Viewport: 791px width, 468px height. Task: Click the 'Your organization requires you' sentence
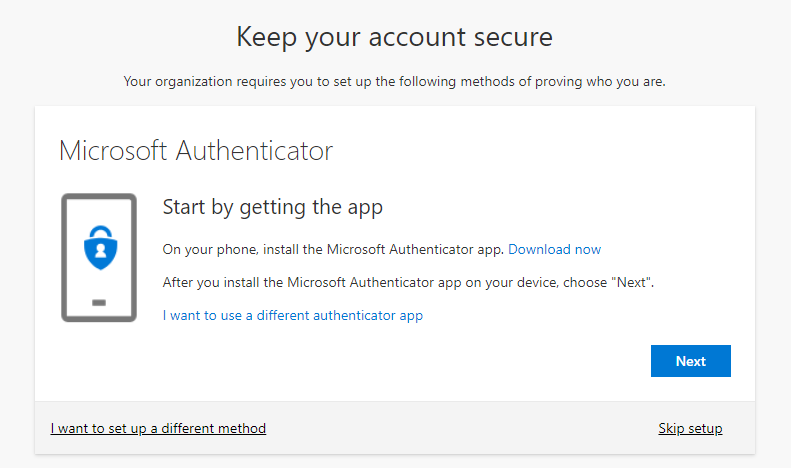[x=394, y=82]
